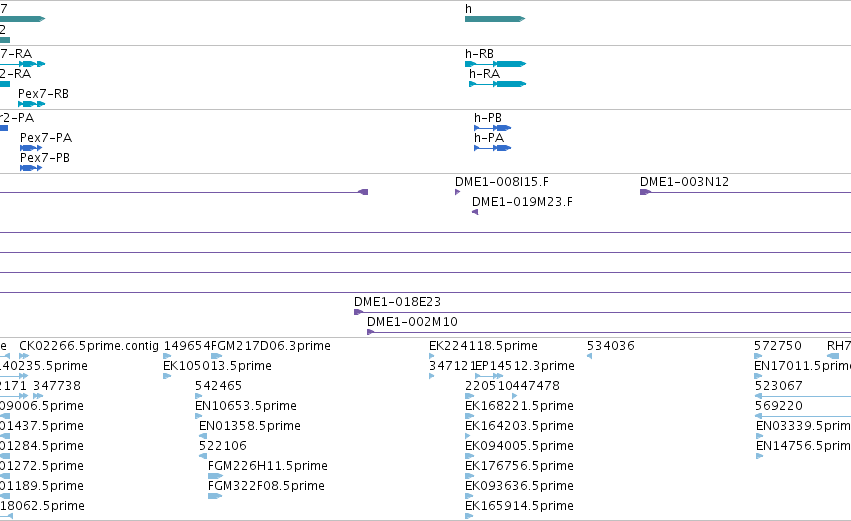Select EST EK176756.5prime

(469, 476)
